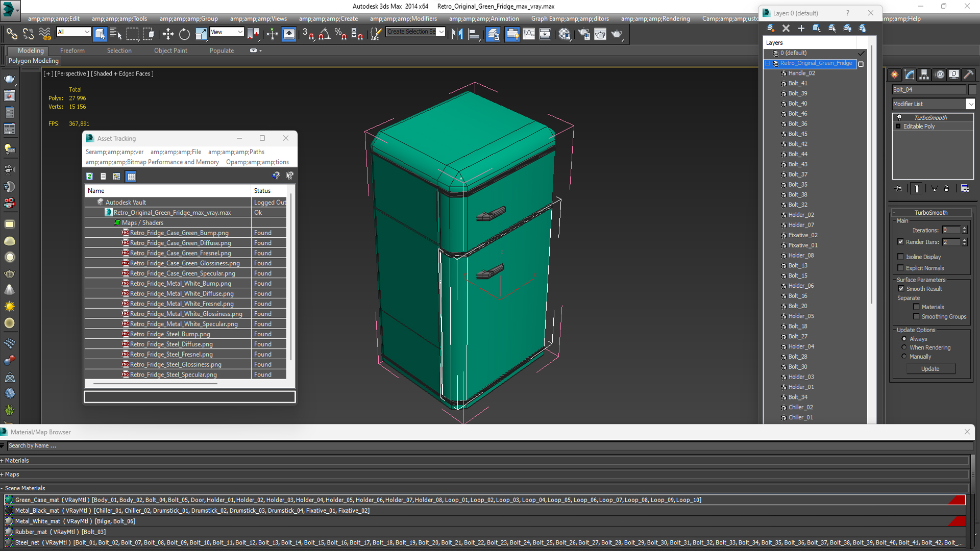The height and width of the screenshot is (551, 980).
Task: Toggle Percent Snap in toolbar
Action: pos(340,34)
